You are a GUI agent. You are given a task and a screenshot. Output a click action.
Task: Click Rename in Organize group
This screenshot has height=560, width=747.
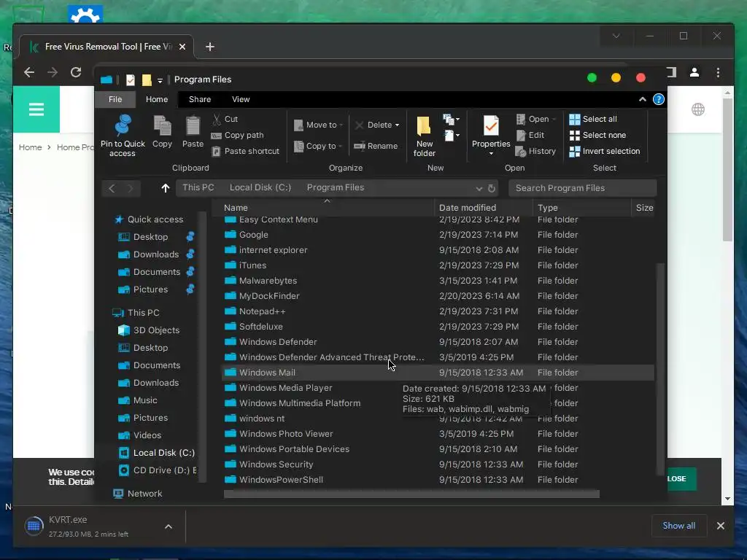(x=376, y=146)
